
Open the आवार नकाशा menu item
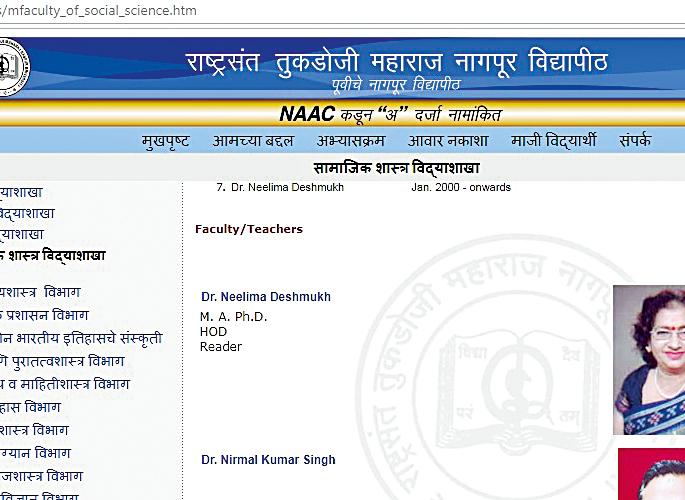pyautogui.click(x=448, y=141)
